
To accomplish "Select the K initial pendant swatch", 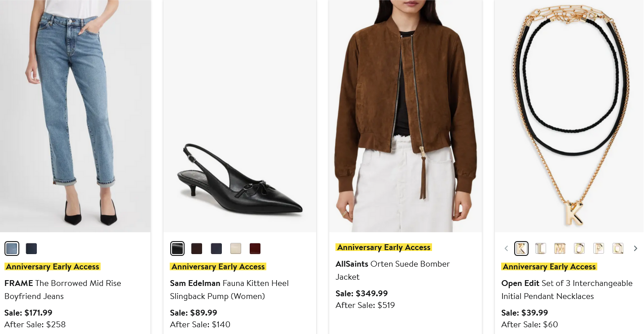I will [521, 248].
